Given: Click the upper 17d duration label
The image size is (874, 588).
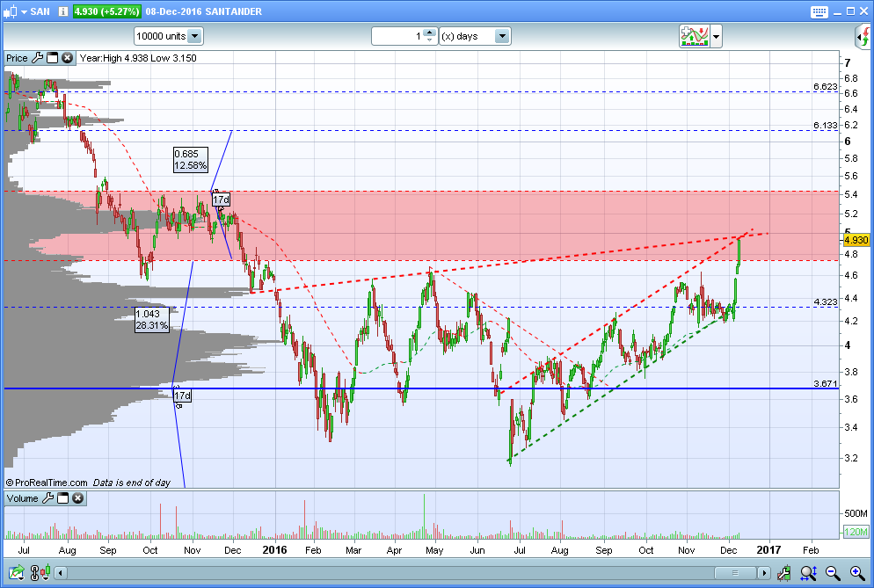Looking at the screenshot, I should 221,200.
